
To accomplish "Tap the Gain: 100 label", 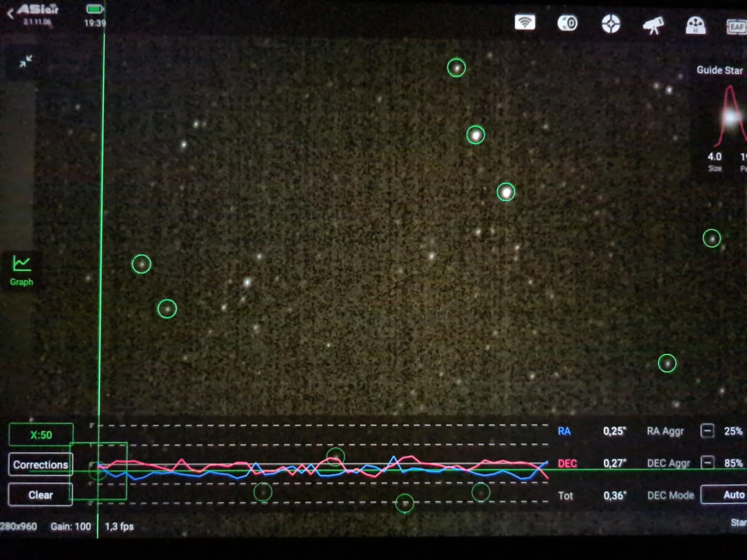I will (x=70, y=526).
